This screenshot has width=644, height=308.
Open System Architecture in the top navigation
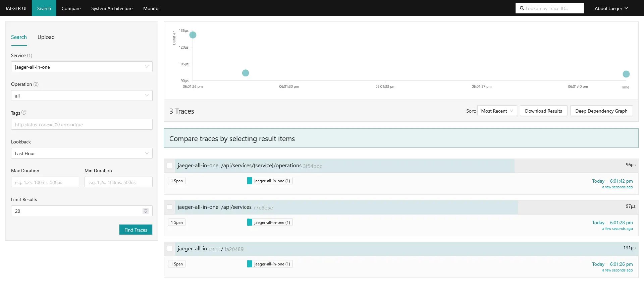tap(112, 8)
